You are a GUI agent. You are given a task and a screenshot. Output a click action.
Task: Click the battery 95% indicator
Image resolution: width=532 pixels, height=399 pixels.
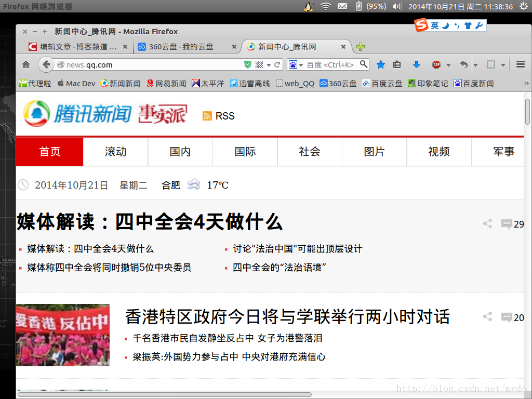point(371,6)
